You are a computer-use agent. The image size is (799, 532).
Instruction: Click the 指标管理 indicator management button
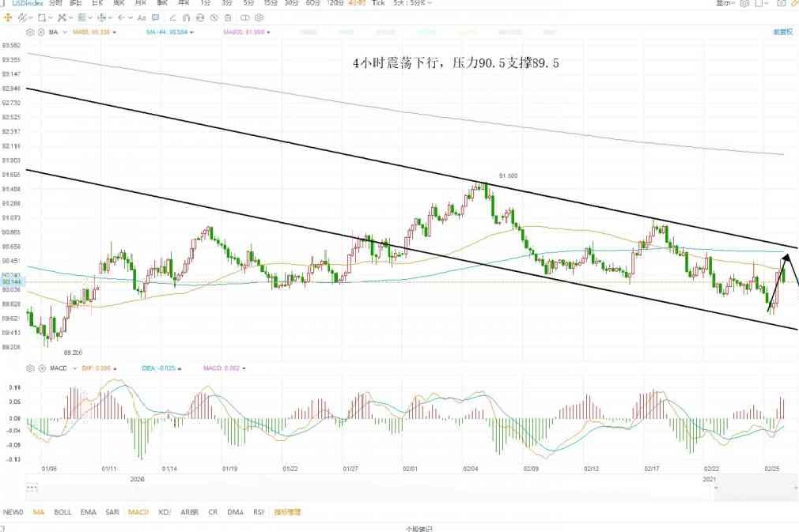pos(286,512)
